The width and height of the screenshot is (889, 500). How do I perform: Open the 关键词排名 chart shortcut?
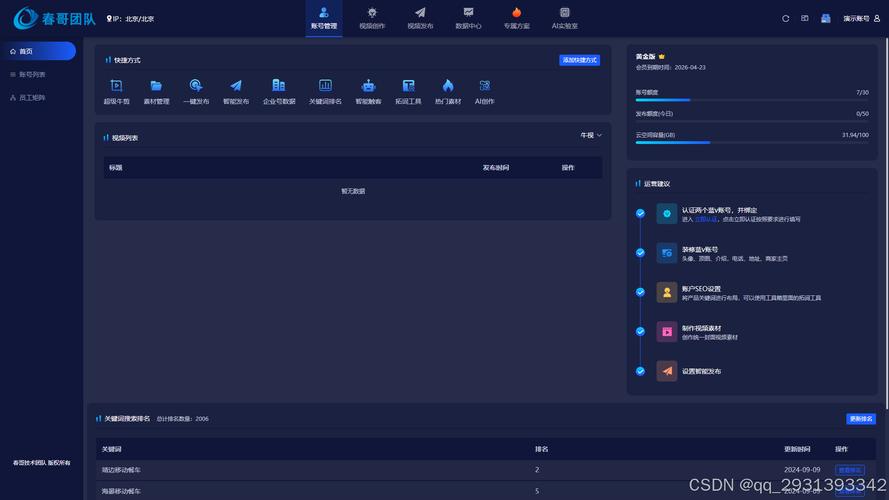coord(325,87)
